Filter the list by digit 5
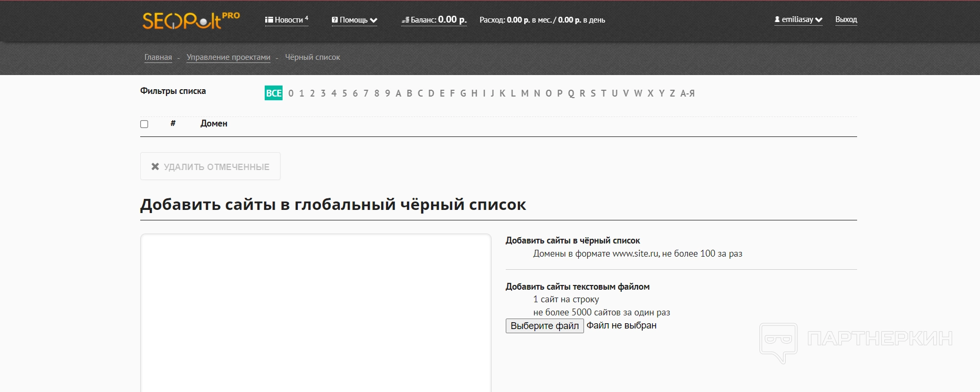 [345, 93]
